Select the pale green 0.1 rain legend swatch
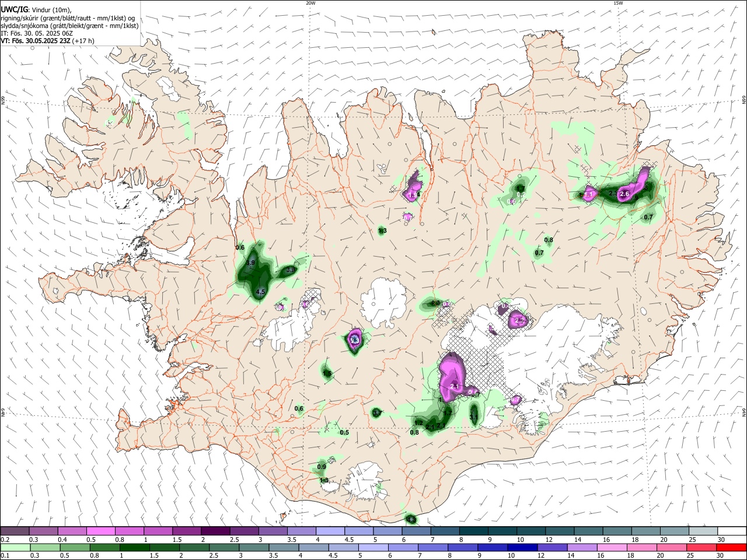Screen dimensions: 747x560 pos(15,547)
